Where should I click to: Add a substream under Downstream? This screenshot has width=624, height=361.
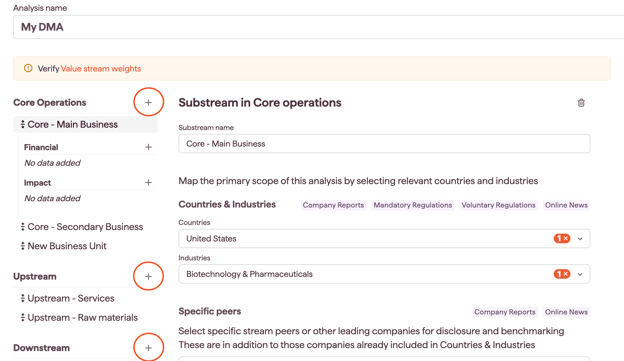tap(148, 347)
